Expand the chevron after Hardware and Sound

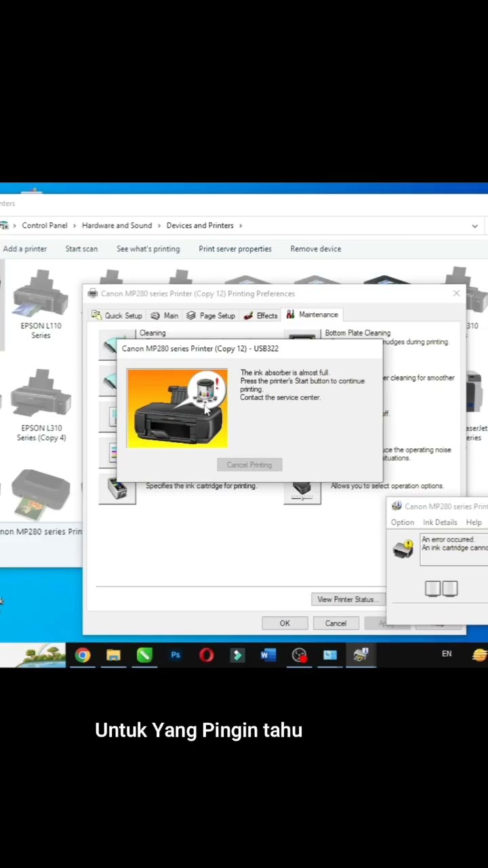pos(160,225)
